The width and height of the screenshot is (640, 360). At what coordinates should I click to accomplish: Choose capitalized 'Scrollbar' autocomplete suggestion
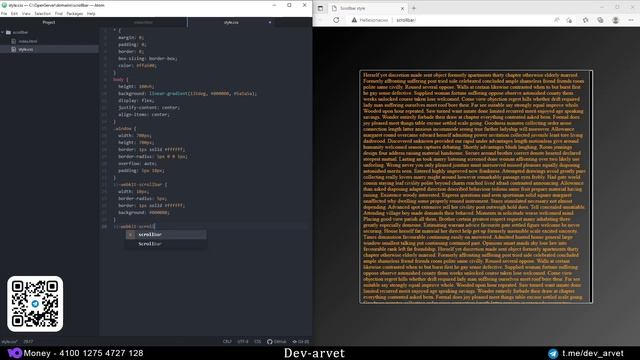click(x=166, y=244)
